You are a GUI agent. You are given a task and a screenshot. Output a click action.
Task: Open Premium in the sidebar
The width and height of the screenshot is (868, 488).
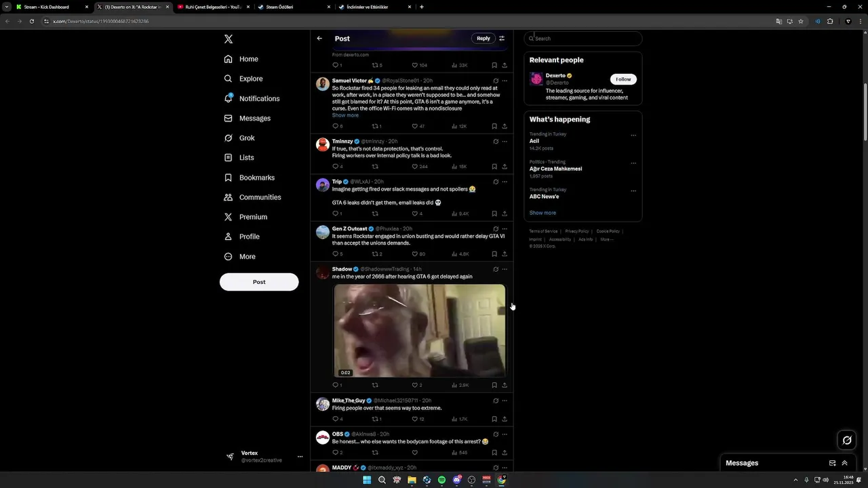point(245,217)
